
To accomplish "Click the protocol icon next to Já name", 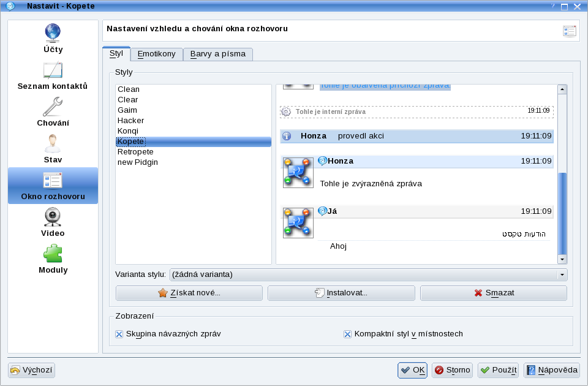I will [x=322, y=211].
